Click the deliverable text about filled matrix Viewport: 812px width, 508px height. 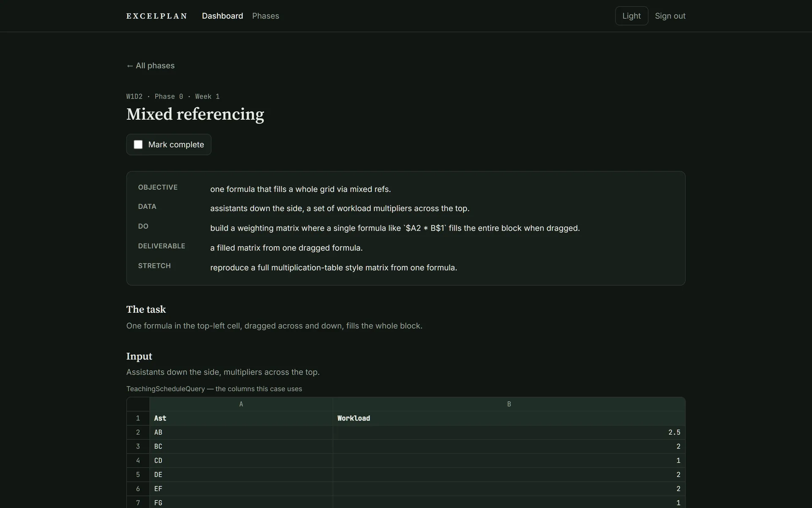tap(286, 248)
